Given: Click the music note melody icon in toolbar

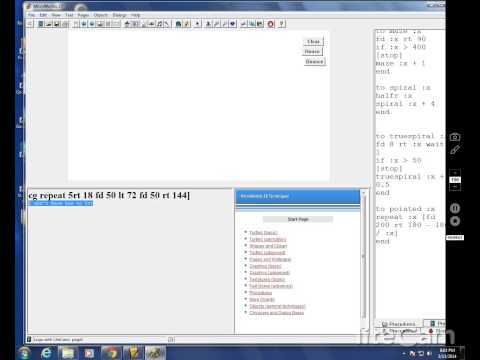Looking at the screenshot, I should click(159, 24).
